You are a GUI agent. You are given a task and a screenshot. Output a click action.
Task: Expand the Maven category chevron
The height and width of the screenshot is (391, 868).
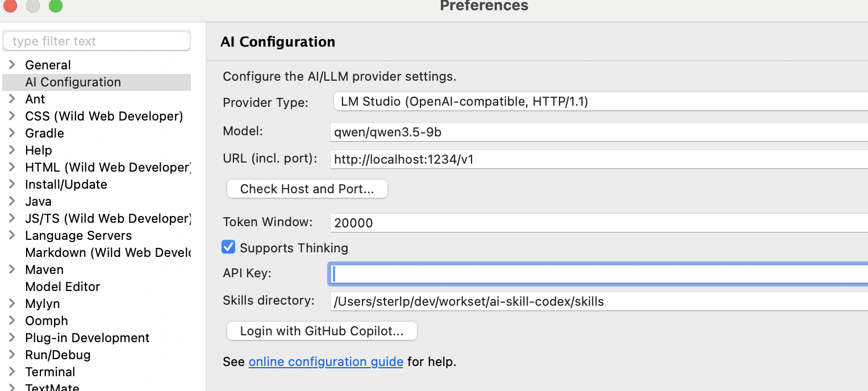click(12, 269)
